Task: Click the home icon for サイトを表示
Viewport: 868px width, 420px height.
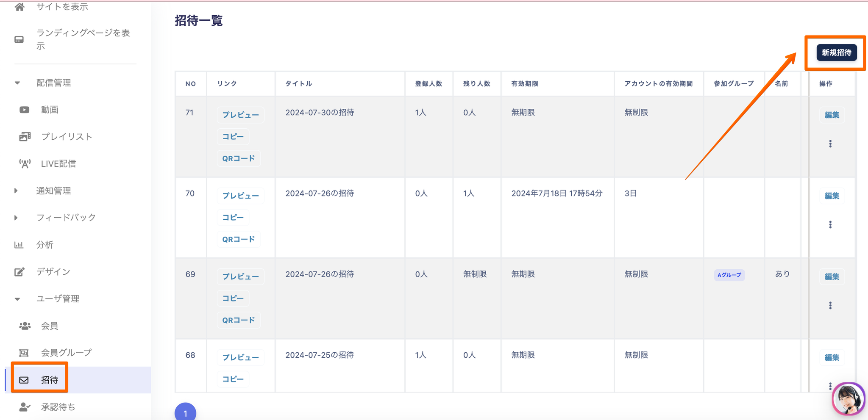Action: (x=19, y=7)
